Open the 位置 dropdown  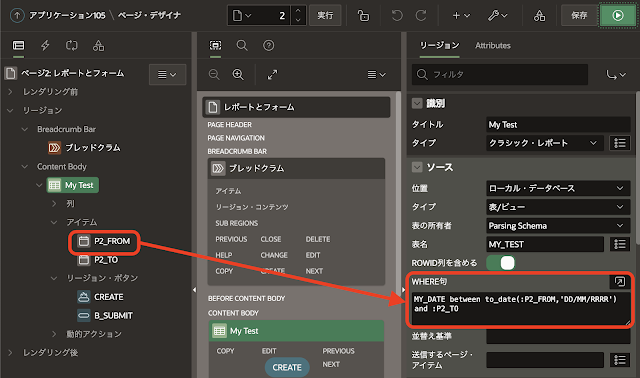pyautogui.click(x=558, y=188)
